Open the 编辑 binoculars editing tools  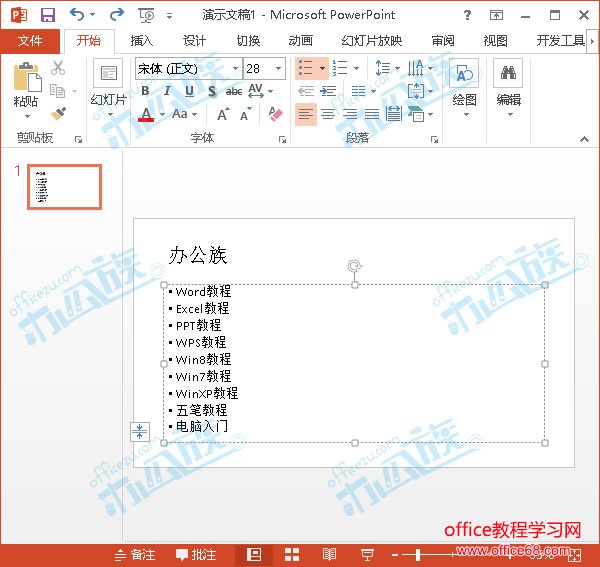pos(508,73)
